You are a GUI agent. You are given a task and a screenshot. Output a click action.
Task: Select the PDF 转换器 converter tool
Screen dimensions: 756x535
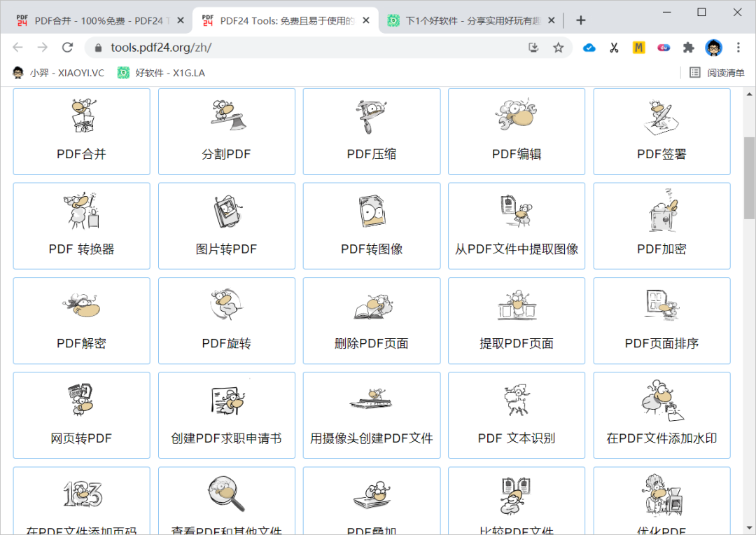(x=81, y=225)
